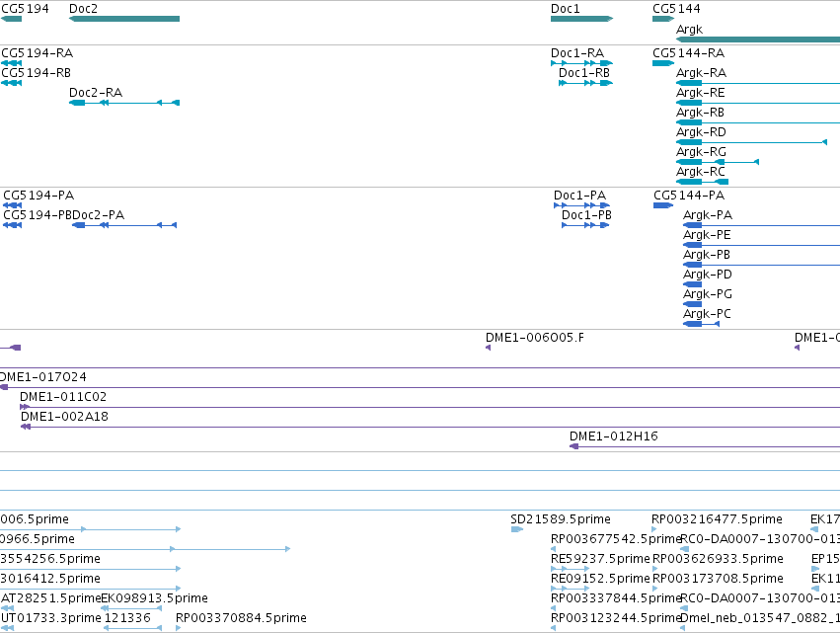Select the RE59237.5prime EST label
The height and width of the screenshot is (633, 840).
click(x=600, y=560)
